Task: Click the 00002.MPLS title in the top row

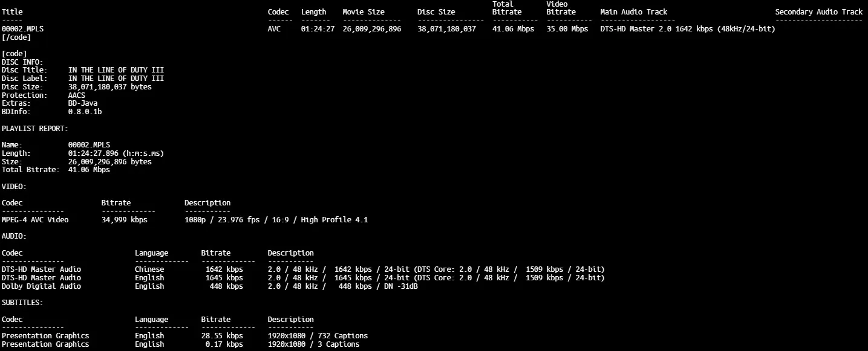Action: pyautogui.click(x=22, y=29)
